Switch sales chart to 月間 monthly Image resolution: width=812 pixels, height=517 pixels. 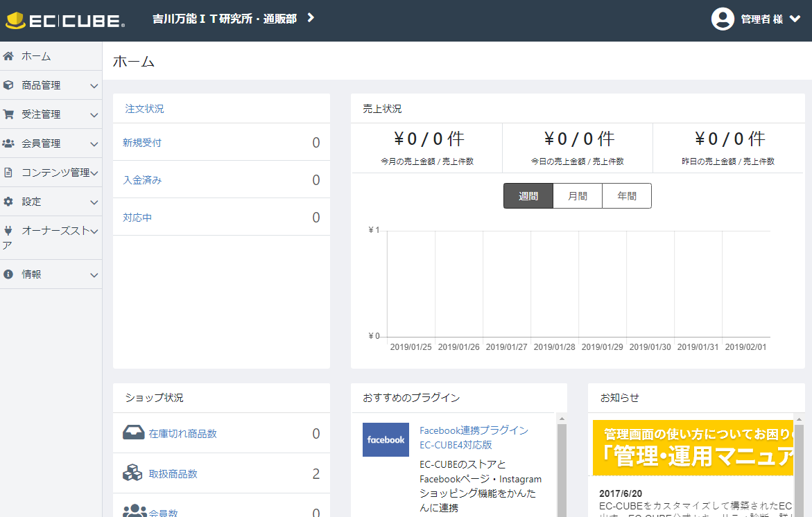coord(578,196)
